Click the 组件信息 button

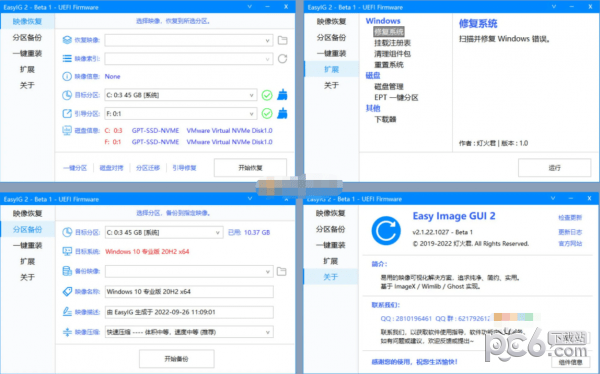pos(571,362)
